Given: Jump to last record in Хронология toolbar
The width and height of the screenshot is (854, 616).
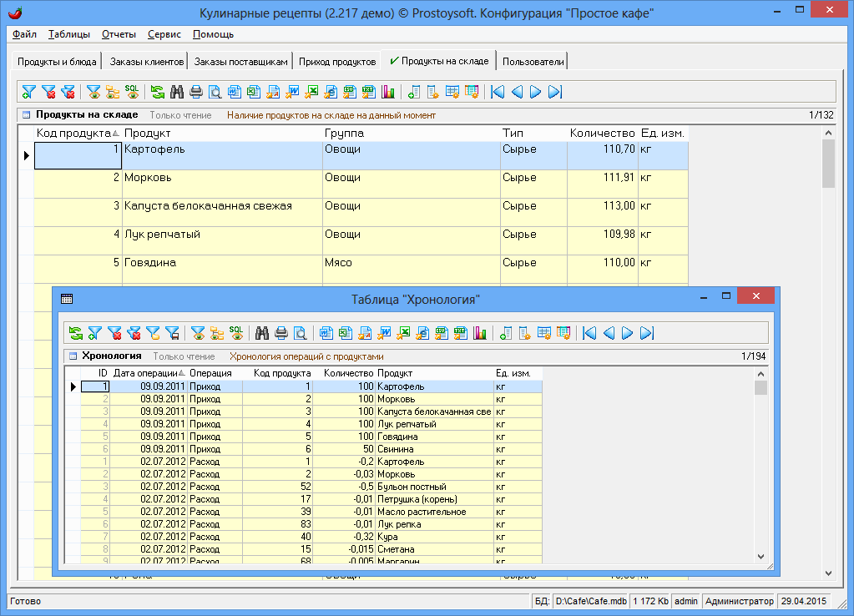Looking at the screenshot, I should pos(648,333).
